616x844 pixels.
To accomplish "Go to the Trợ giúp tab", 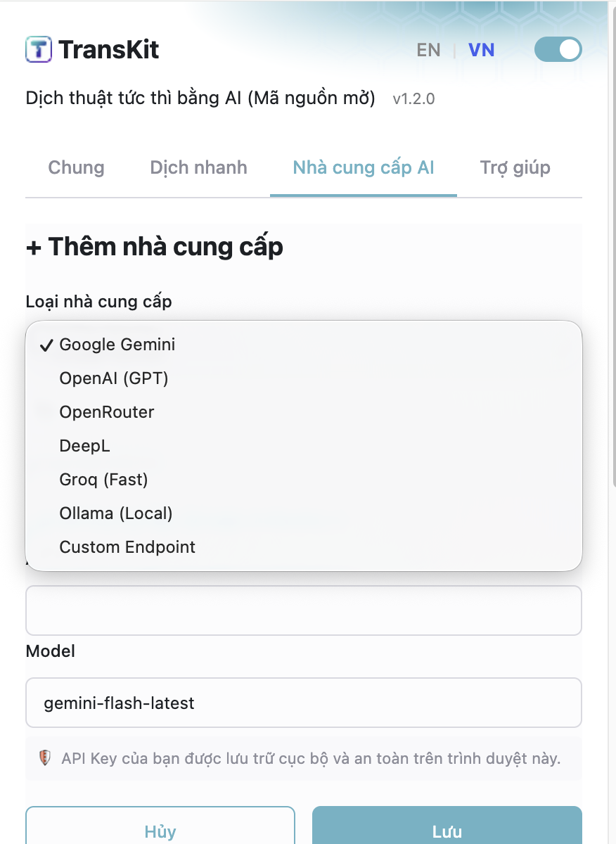I will pos(514,167).
